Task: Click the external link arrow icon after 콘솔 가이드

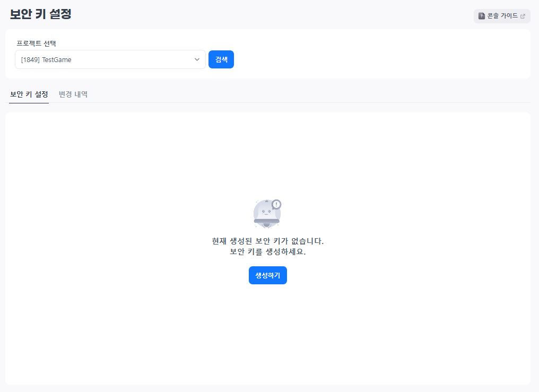Action: pyautogui.click(x=523, y=16)
